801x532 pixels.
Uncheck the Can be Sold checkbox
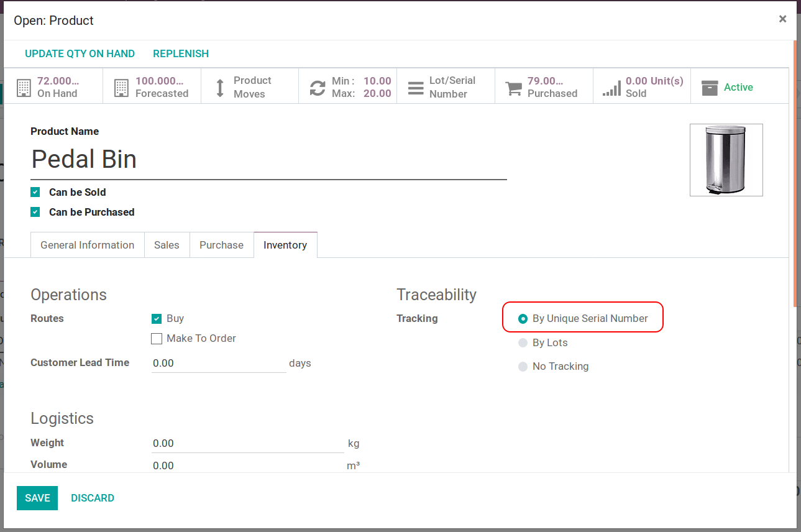pyautogui.click(x=35, y=192)
